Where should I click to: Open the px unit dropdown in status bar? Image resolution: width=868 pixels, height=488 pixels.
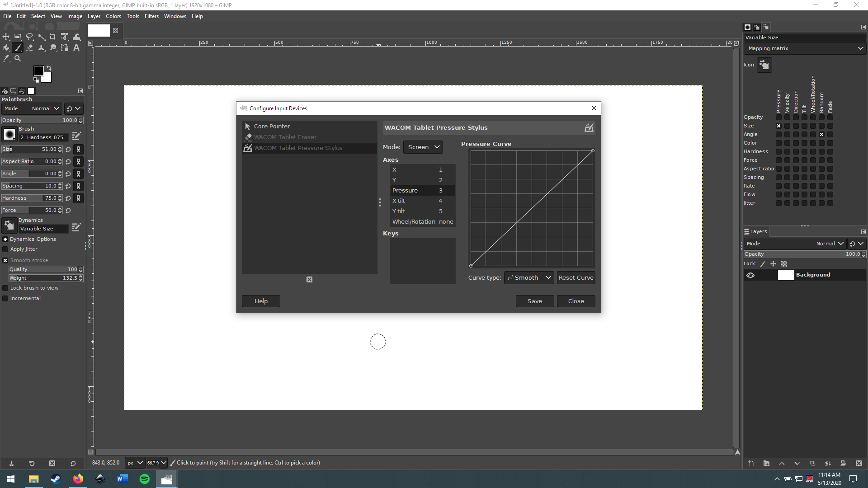(135, 463)
